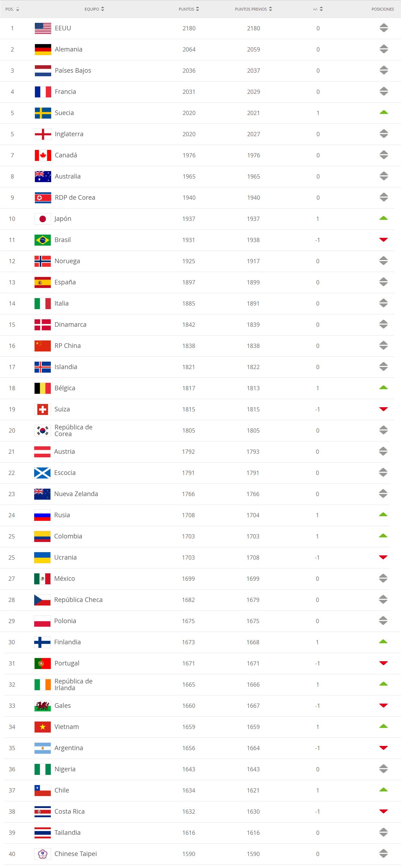Click the red down arrow for Brasil
401x868 pixels.
[x=383, y=240]
